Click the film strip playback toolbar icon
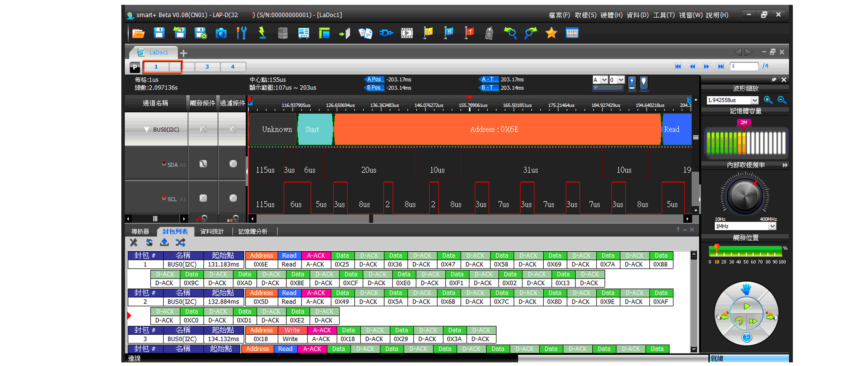Viewport: 868px width, 366px height. coord(407,33)
